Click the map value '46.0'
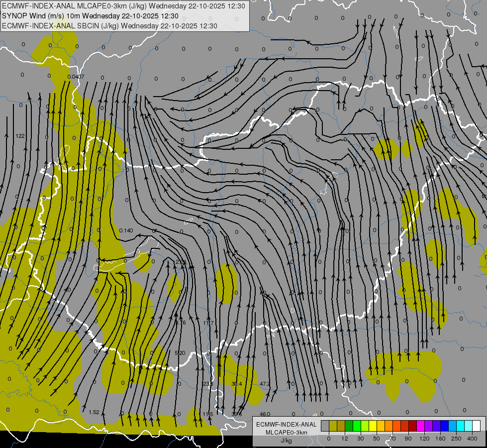487x448 pixels. (265, 414)
